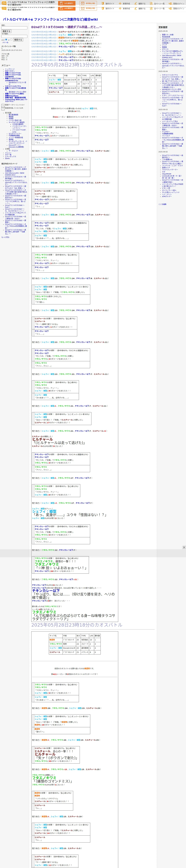
Task: Open ザ・クエスト link
Action: (13, 151)
